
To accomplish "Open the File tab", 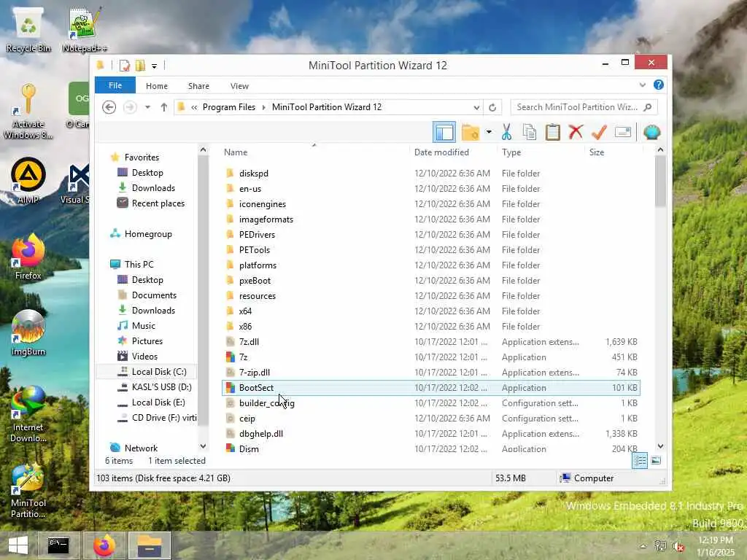I will [115, 85].
